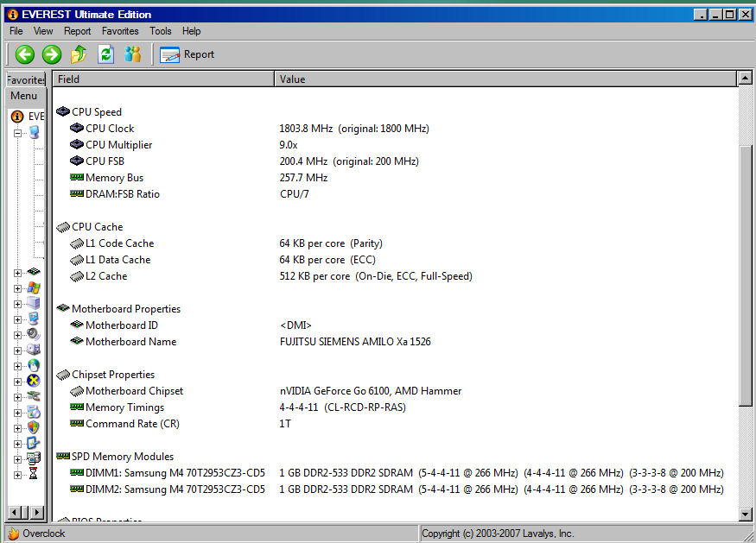Click the tree panel's left scroll arrow
This screenshot has height=543, width=756.
click(x=15, y=513)
